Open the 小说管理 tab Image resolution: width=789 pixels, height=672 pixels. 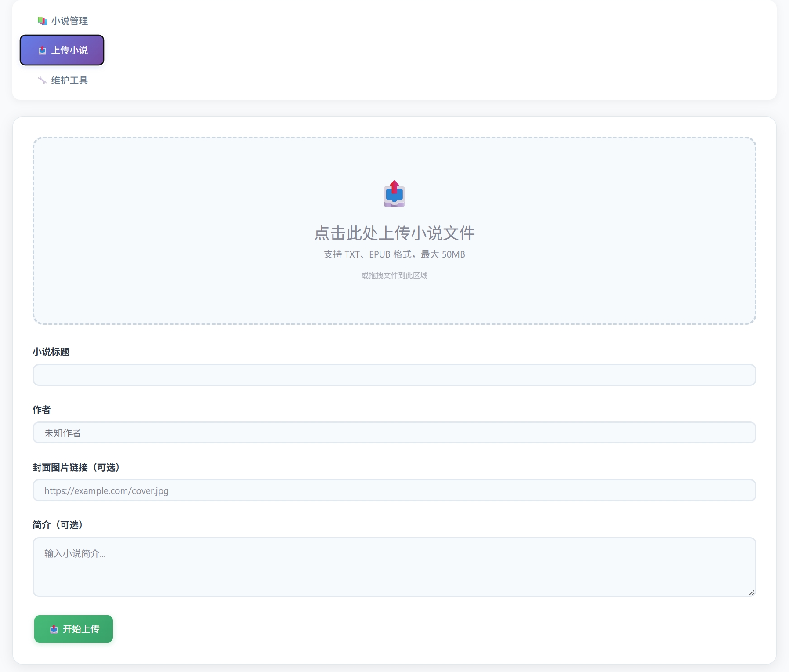[69, 21]
